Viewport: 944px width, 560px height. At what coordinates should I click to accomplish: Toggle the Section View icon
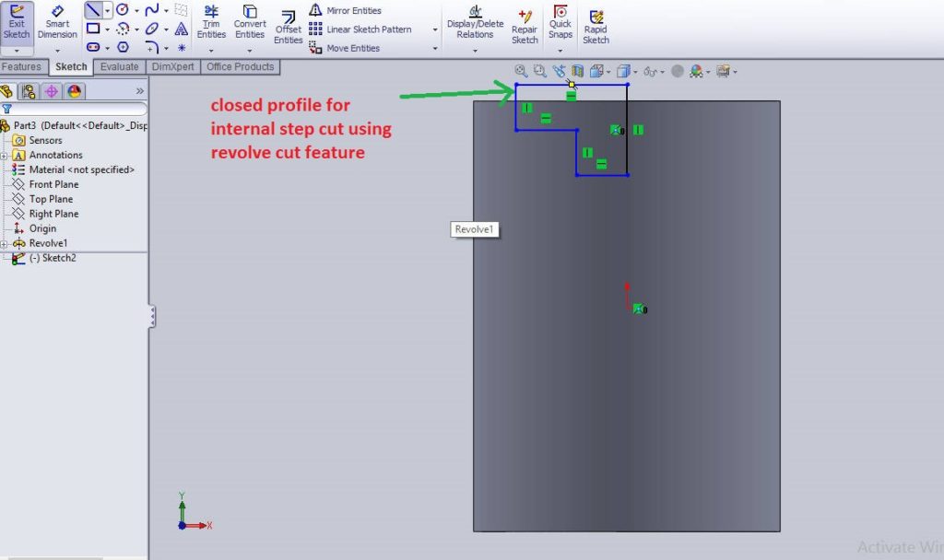[x=577, y=71]
